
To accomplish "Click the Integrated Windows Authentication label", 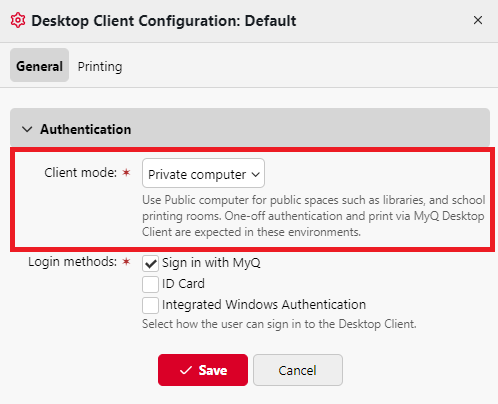I will [x=264, y=304].
